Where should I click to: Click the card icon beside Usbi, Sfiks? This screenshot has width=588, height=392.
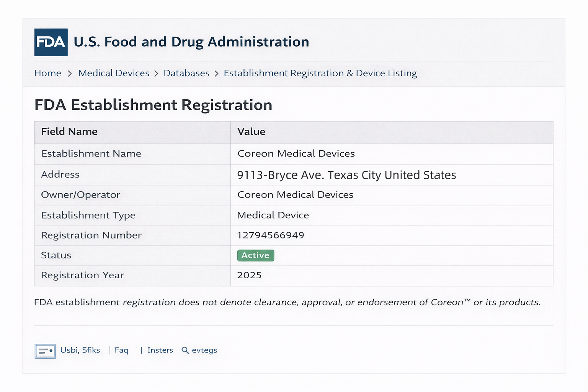(45, 351)
